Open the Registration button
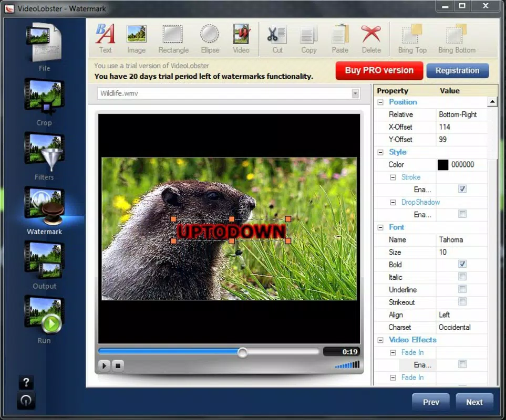This screenshot has width=506, height=420. 458,70
